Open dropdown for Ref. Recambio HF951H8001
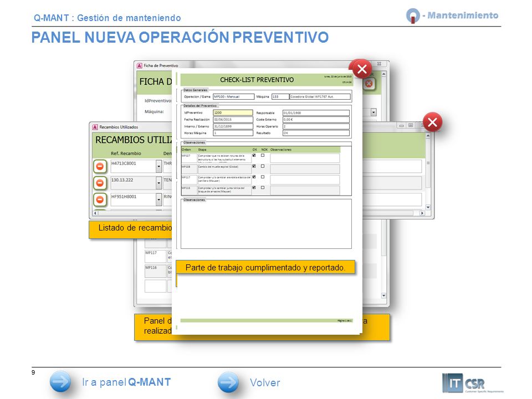Image resolution: width=532 pixels, height=399 pixels. point(158,199)
